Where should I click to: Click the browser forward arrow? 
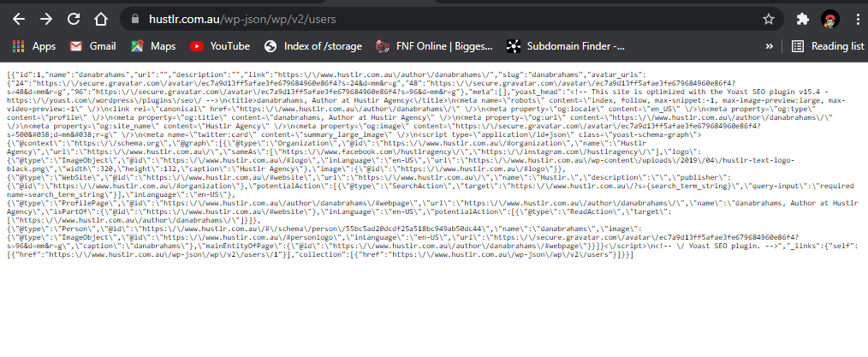coord(45,19)
